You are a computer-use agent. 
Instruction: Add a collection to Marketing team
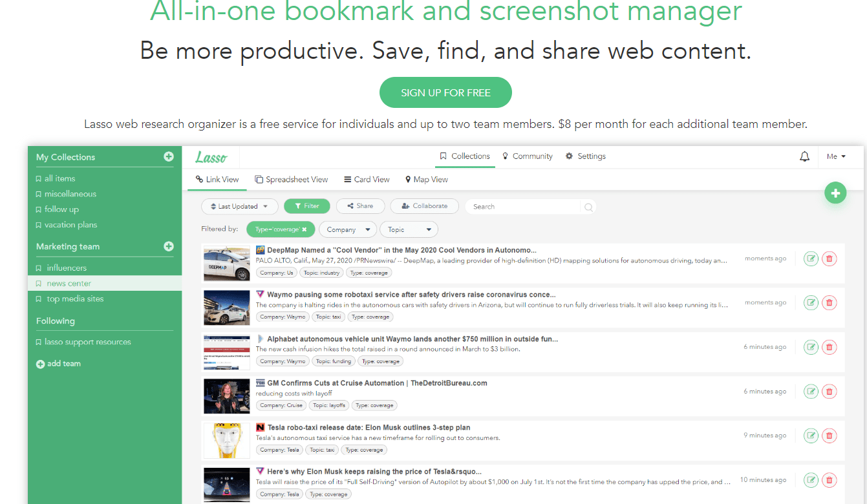point(169,246)
